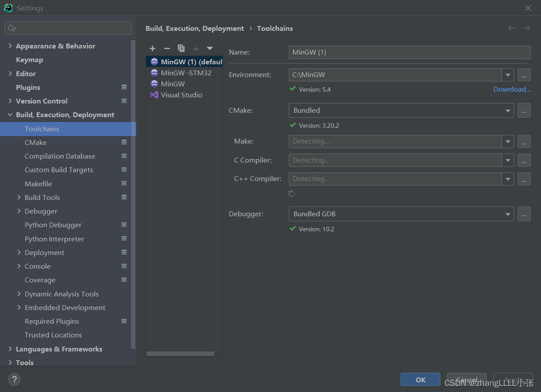Add a new toolchain with plus icon
Viewport: 541px width, 392px height.
(x=153, y=48)
